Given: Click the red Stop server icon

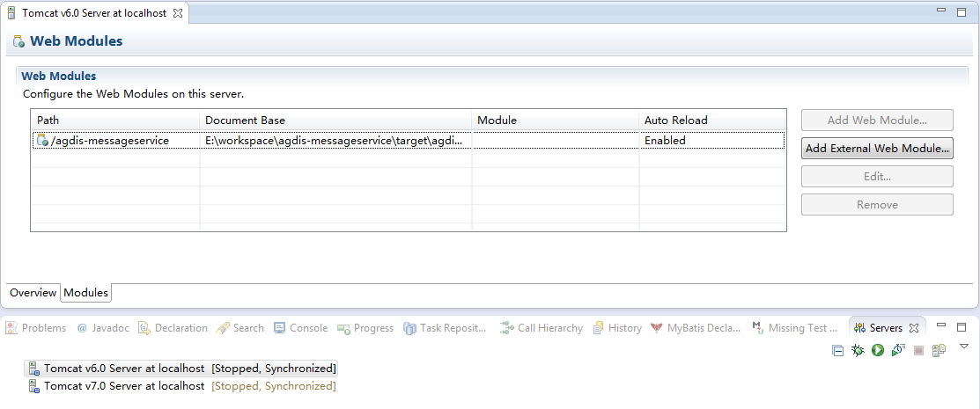Looking at the screenshot, I should pos(918,350).
